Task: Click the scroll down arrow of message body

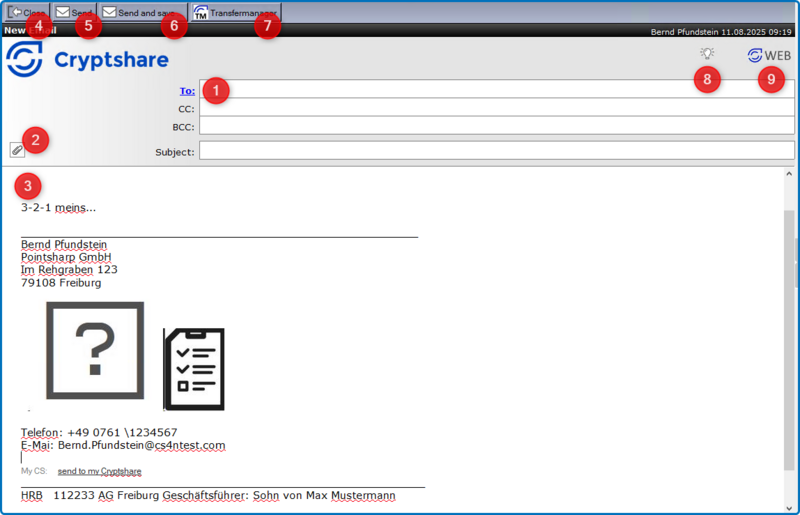Action: tap(790, 507)
